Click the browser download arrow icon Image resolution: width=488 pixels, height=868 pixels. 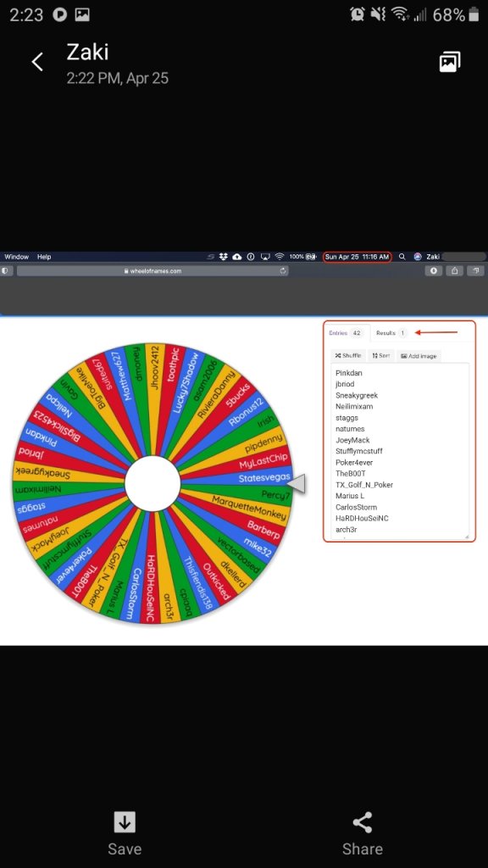433,270
